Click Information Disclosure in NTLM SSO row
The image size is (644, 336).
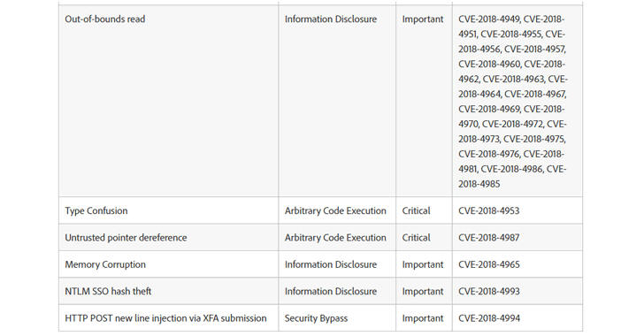pos(331,291)
